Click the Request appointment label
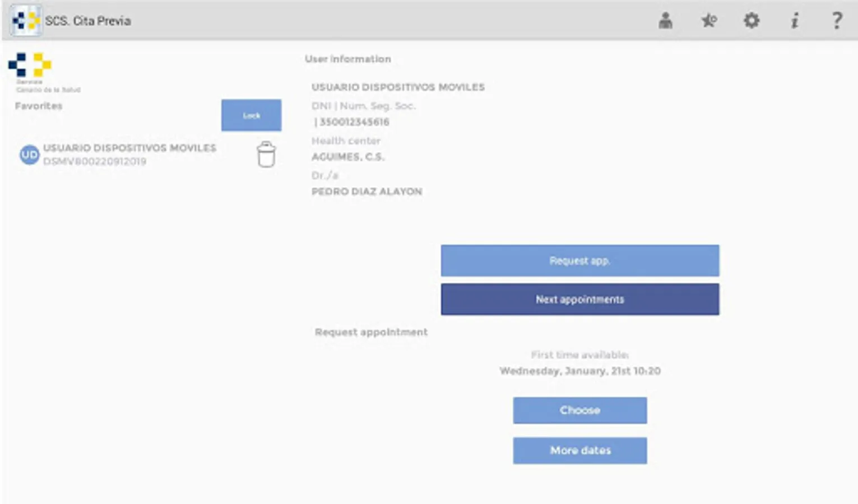Image resolution: width=858 pixels, height=504 pixels. point(371,332)
